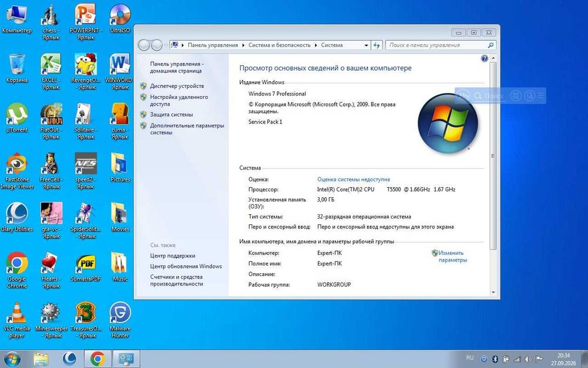The width and height of the screenshot is (588, 368).
Task: Open help with the question mark icon
Action: pos(484,58)
